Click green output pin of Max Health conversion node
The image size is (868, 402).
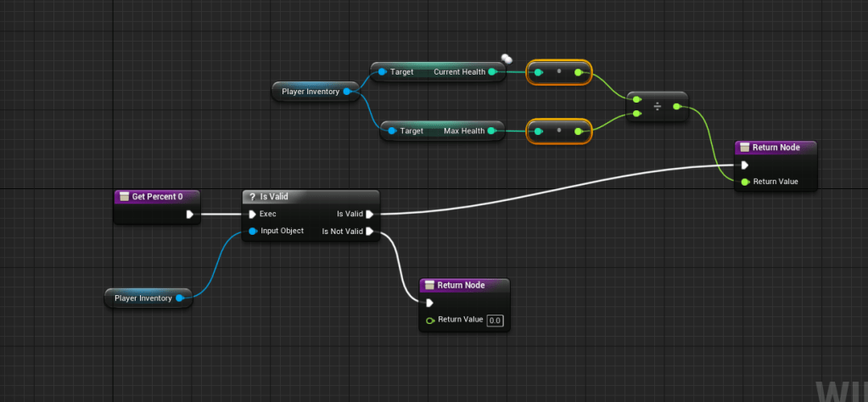click(x=579, y=131)
